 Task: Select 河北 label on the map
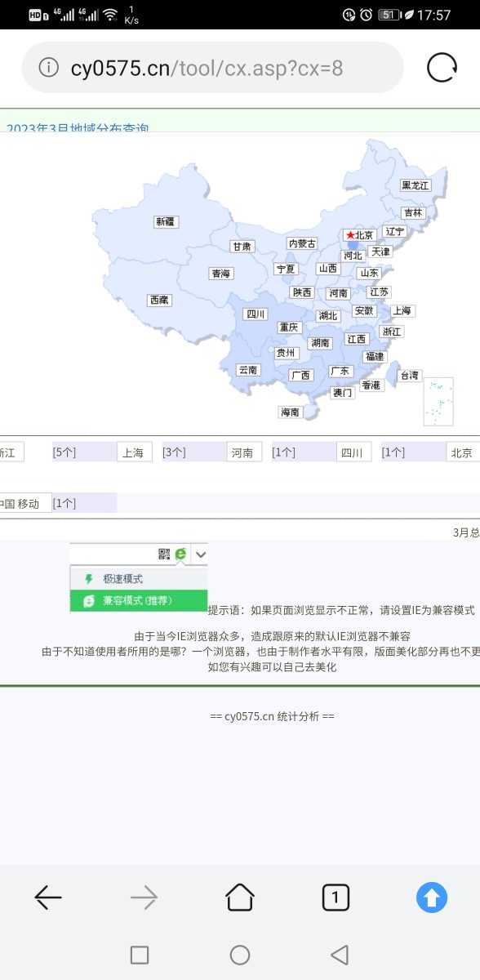coord(353,256)
